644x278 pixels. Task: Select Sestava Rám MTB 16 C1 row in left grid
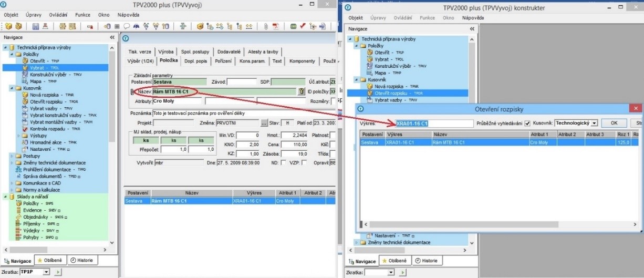(x=229, y=200)
